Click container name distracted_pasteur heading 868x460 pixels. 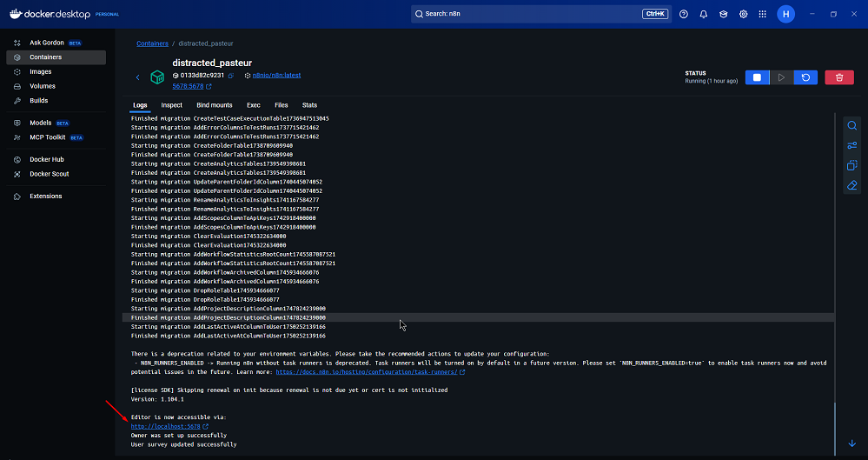point(212,63)
